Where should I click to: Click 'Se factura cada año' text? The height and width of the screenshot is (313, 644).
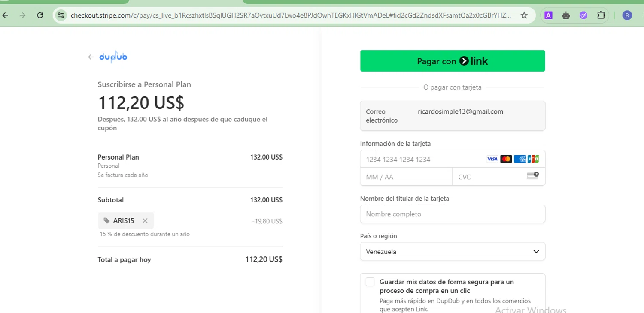[123, 175]
